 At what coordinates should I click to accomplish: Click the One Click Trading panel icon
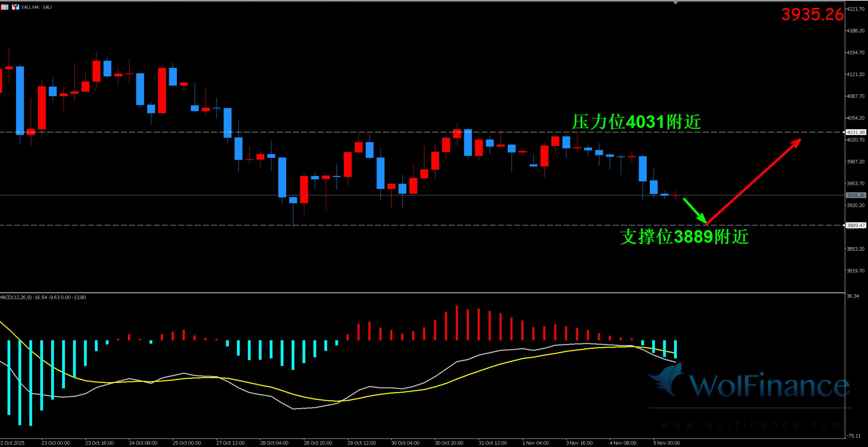coord(15,7)
